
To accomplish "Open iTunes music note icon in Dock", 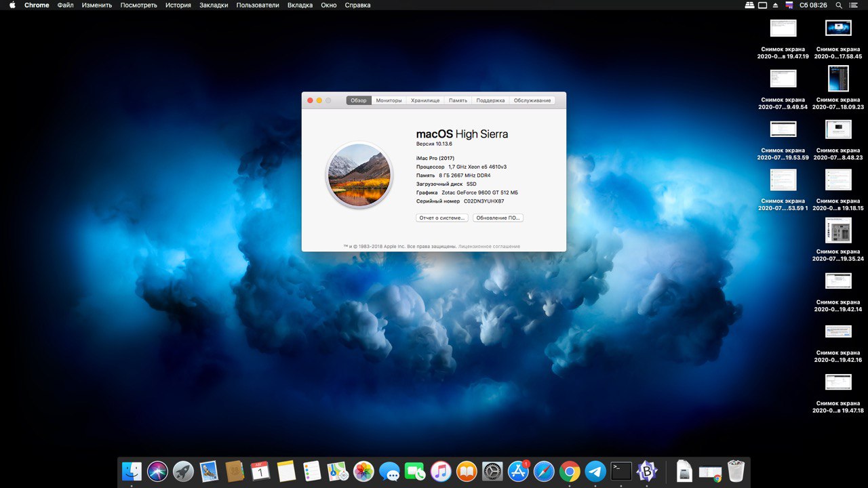I will 441,471.
